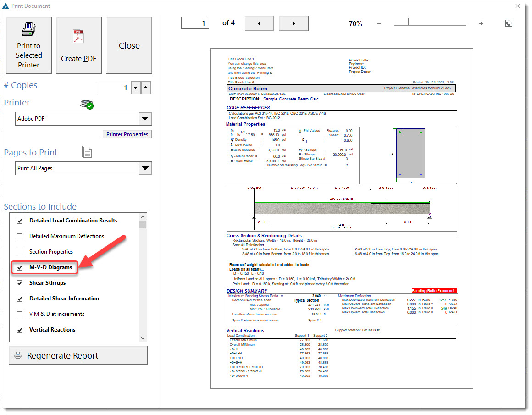532x415 pixels.
Task: Click the Print to Selected Printer button
Action: tap(28, 45)
